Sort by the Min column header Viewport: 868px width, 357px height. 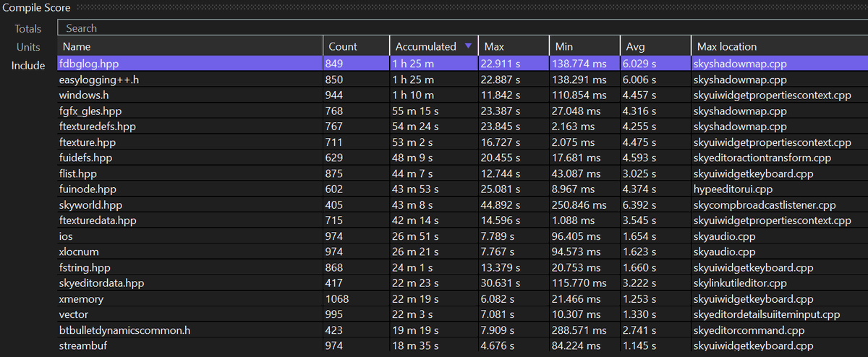click(584, 46)
